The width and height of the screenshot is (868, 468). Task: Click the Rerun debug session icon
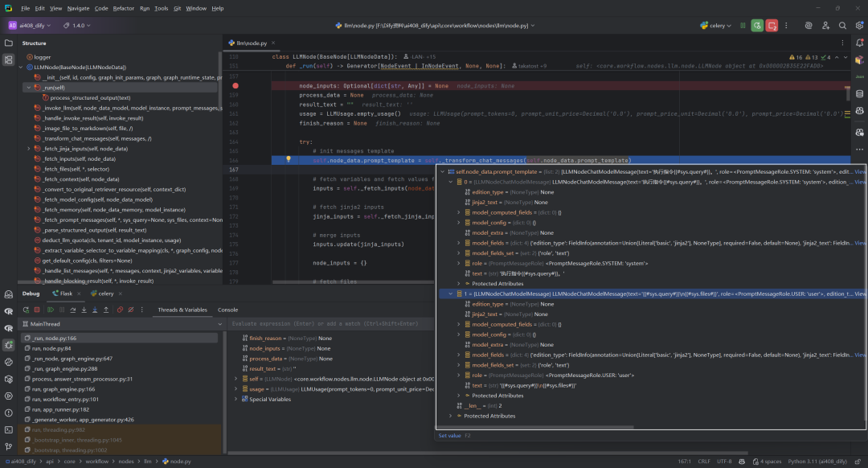click(x=26, y=310)
